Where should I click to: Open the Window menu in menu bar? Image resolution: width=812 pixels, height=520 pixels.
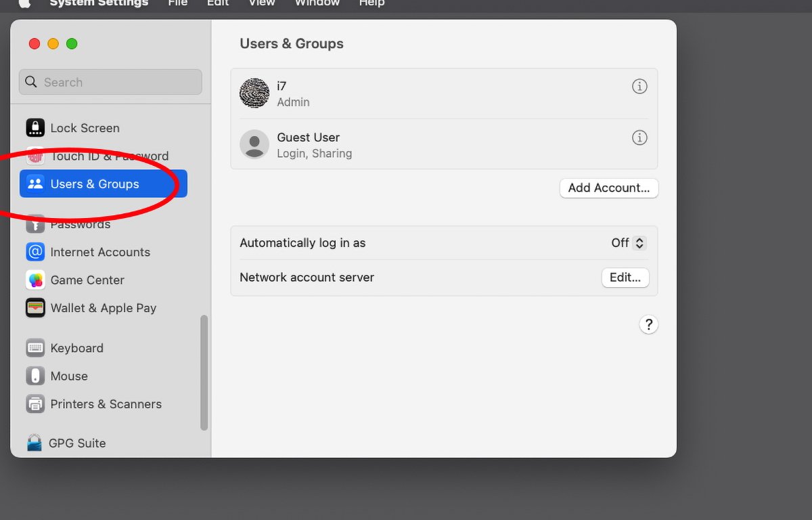tap(317, 3)
